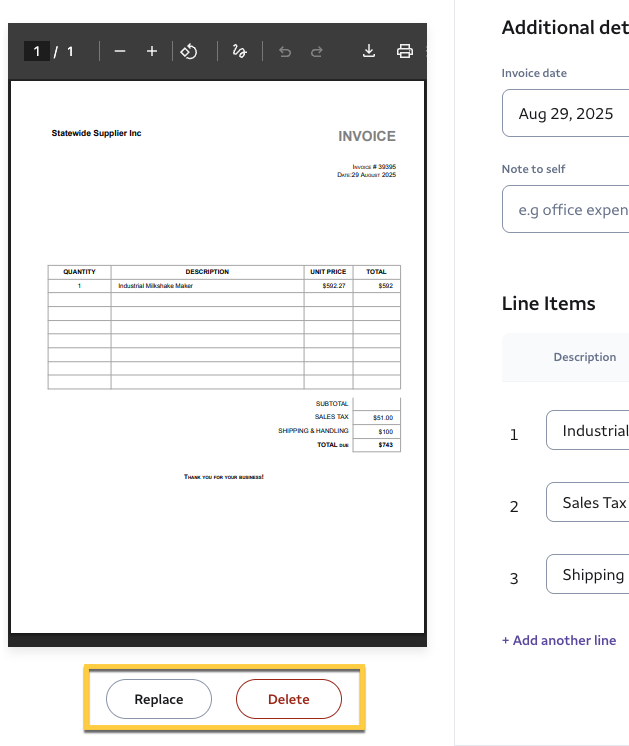The height and width of the screenshot is (746, 629).
Task: Rotate the PDF counterclockwise
Action: (x=188, y=51)
